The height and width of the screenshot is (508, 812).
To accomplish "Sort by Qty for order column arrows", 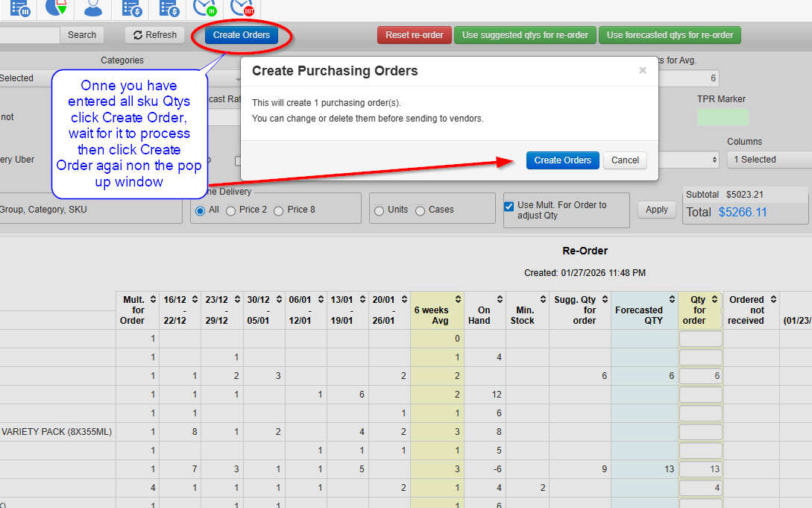I will pyautogui.click(x=714, y=299).
